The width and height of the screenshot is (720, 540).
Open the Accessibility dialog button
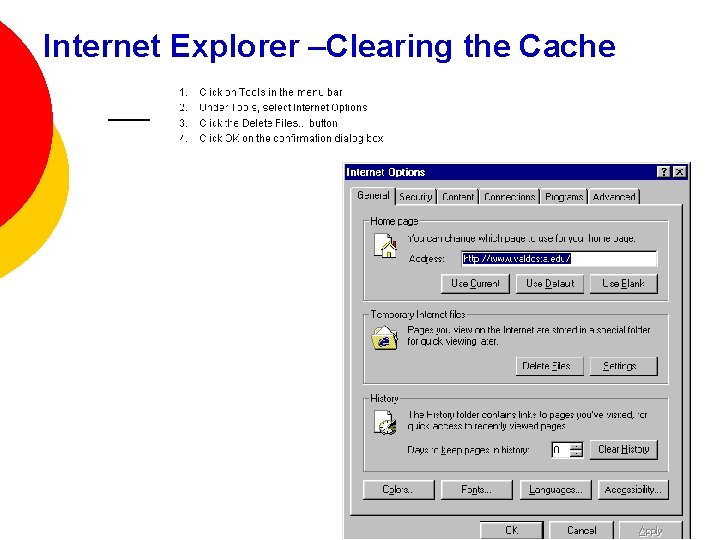[633, 489]
